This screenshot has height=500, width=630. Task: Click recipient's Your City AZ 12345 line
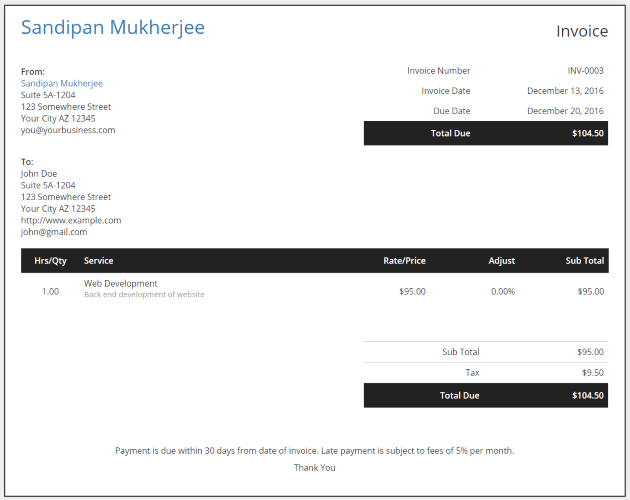click(58, 209)
